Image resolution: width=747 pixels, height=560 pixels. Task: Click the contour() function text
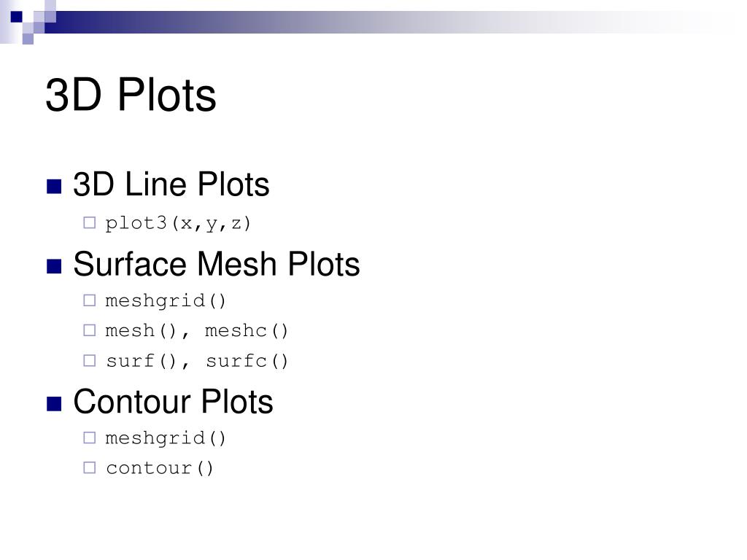tap(160, 468)
